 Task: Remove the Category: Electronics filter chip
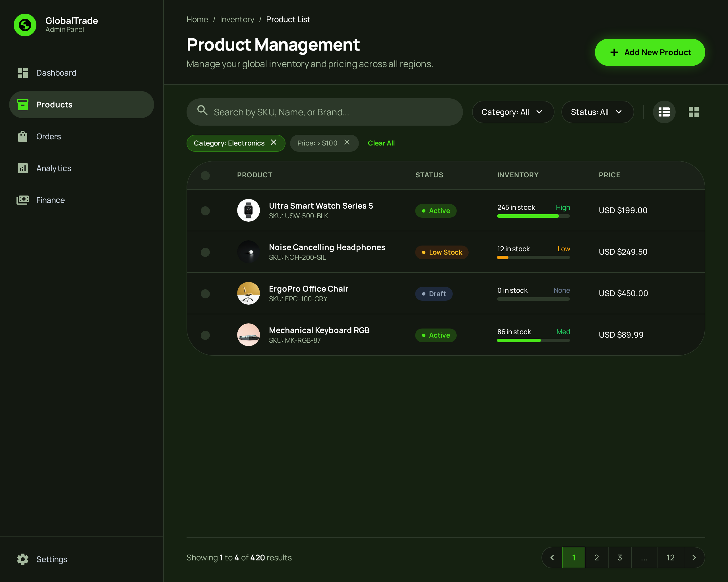tap(274, 142)
